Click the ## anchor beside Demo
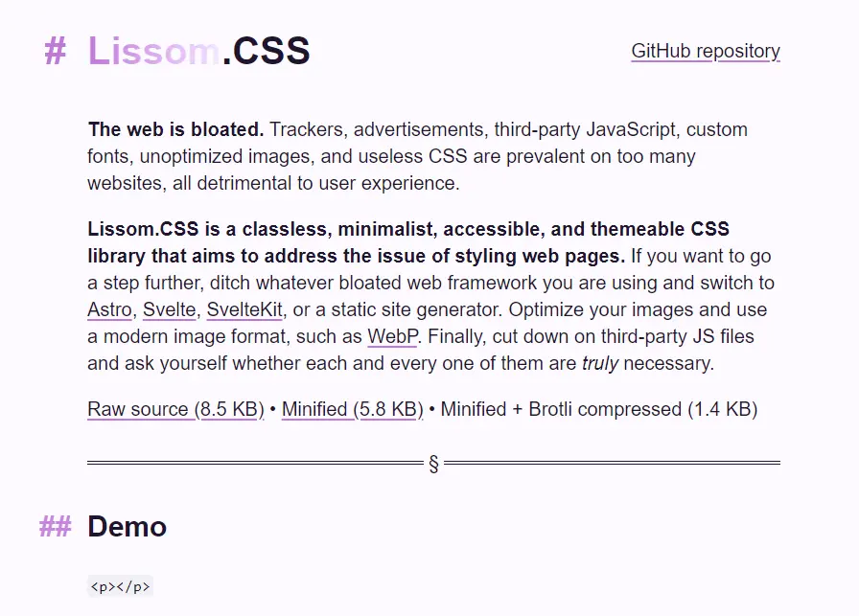The width and height of the screenshot is (859, 616). [x=56, y=527]
